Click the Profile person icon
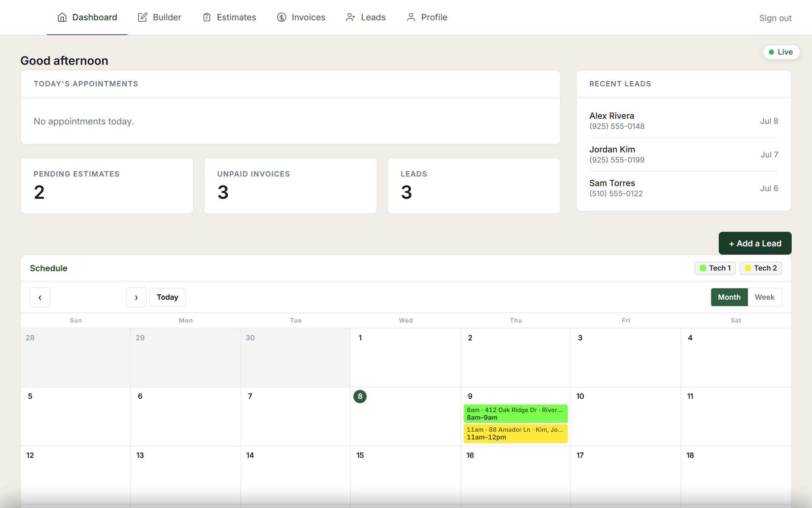812x508 pixels. [x=411, y=17]
